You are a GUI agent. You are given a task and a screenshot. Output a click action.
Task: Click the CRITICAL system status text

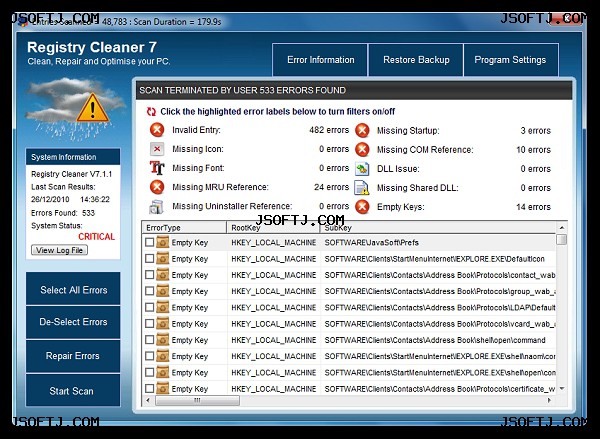tap(96, 237)
